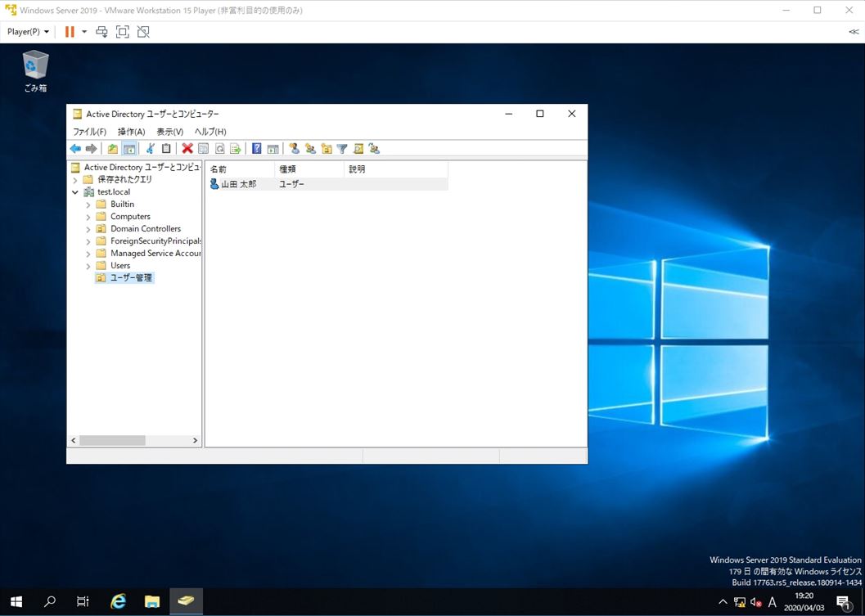The height and width of the screenshot is (616, 865).
Task: Collapse the test.local domain node
Action: 75,192
